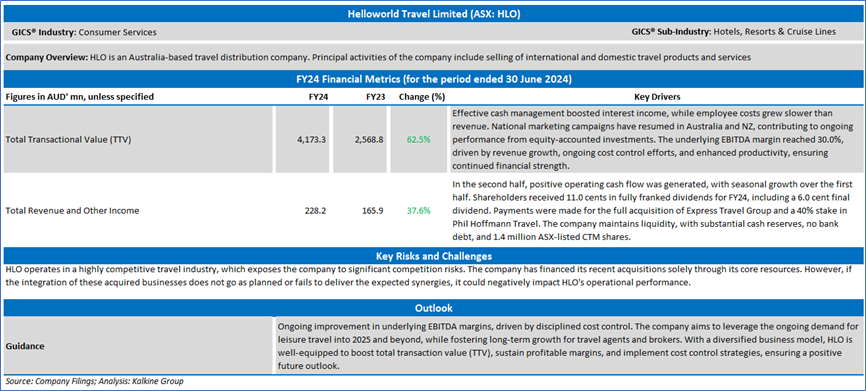Click the Key Risks and Challenges header

pos(433,256)
